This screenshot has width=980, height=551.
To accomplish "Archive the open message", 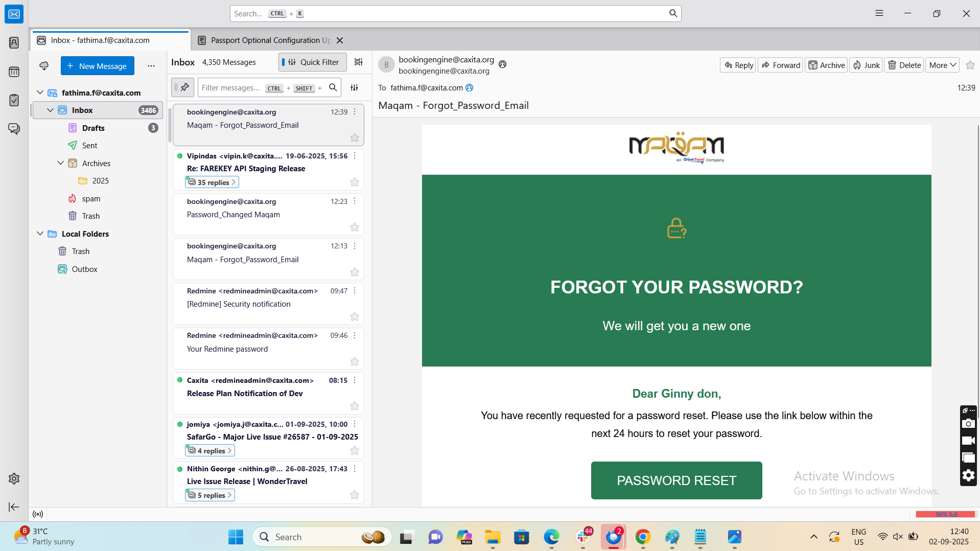I will (x=826, y=65).
